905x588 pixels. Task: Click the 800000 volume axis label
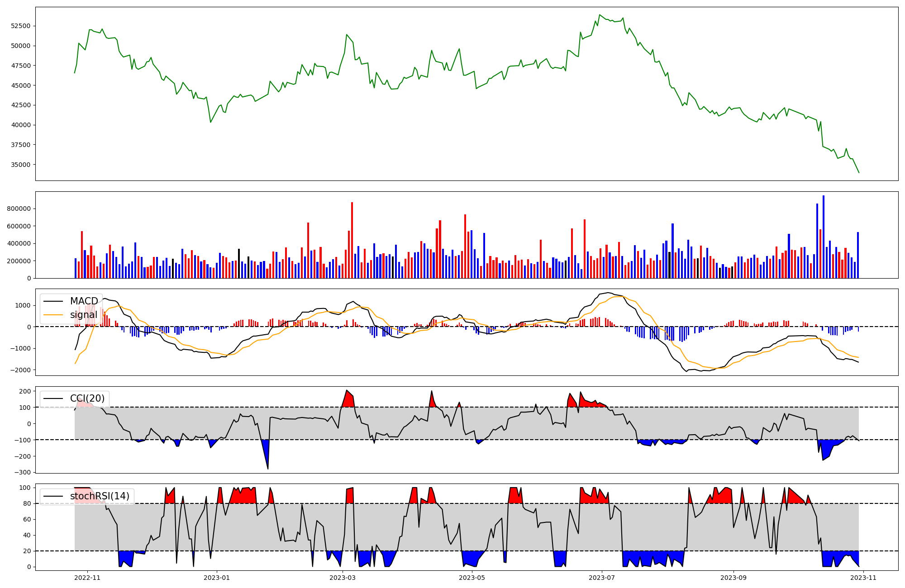coord(19,209)
